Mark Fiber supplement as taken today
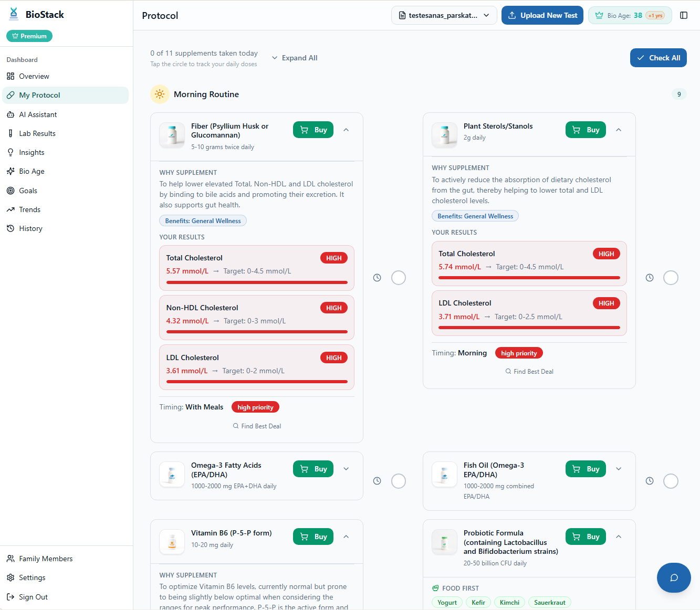700x610 pixels. 399,277
